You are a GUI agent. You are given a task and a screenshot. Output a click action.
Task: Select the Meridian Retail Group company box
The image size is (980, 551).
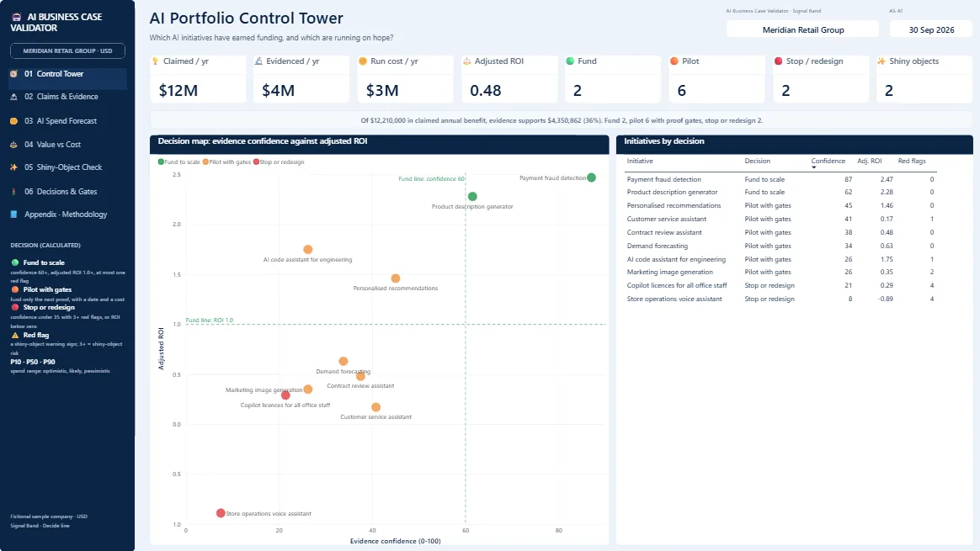click(x=803, y=29)
